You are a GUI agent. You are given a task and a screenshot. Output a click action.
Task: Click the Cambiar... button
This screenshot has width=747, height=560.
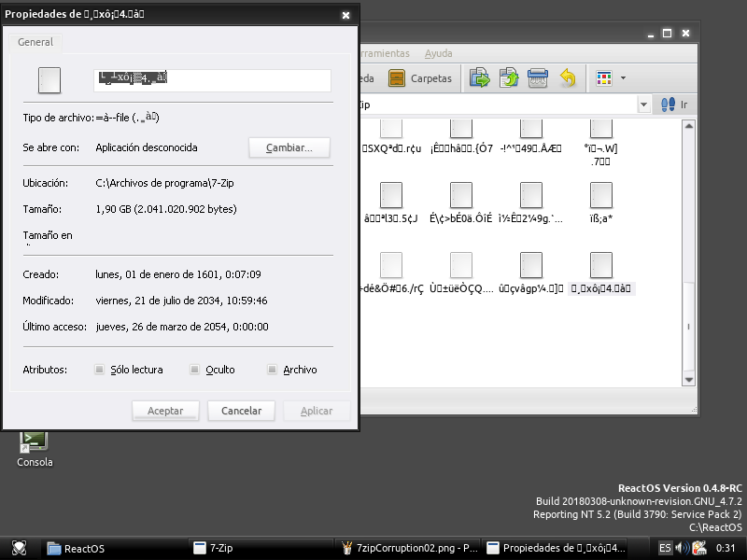tap(289, 147)
